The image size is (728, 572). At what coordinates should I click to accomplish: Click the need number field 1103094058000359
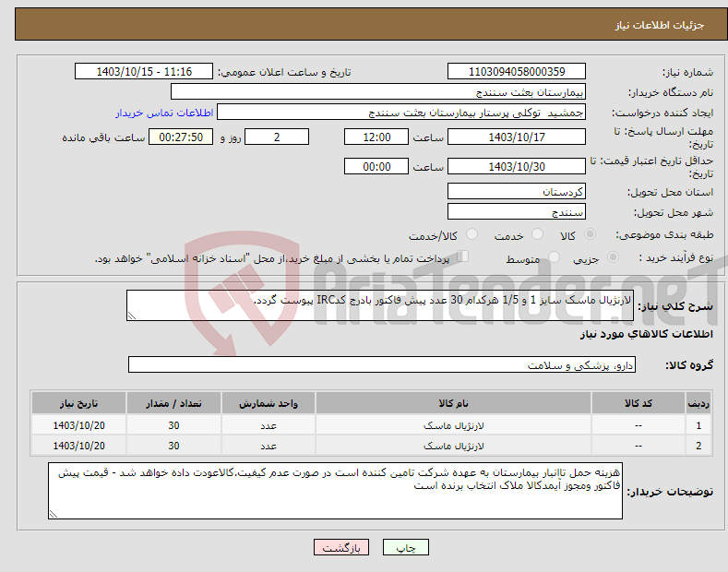pos(517,72)
